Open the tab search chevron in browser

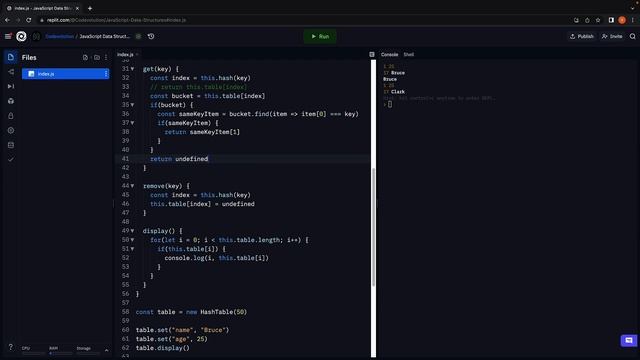632,8
